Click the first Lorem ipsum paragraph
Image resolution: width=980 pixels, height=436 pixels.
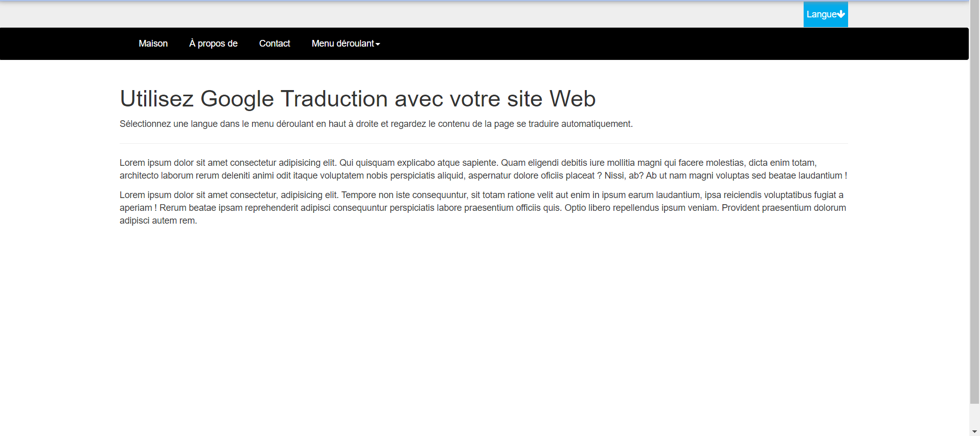[x=483, y=169]
